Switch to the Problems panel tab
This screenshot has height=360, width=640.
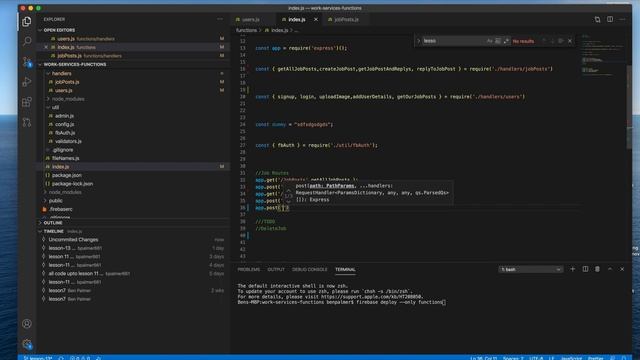pyautogui.click(x=249, y=269)
